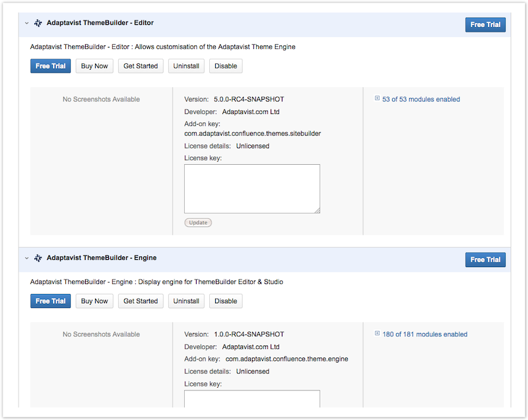Click Free Trial in Engine header bar

[485, 260]
